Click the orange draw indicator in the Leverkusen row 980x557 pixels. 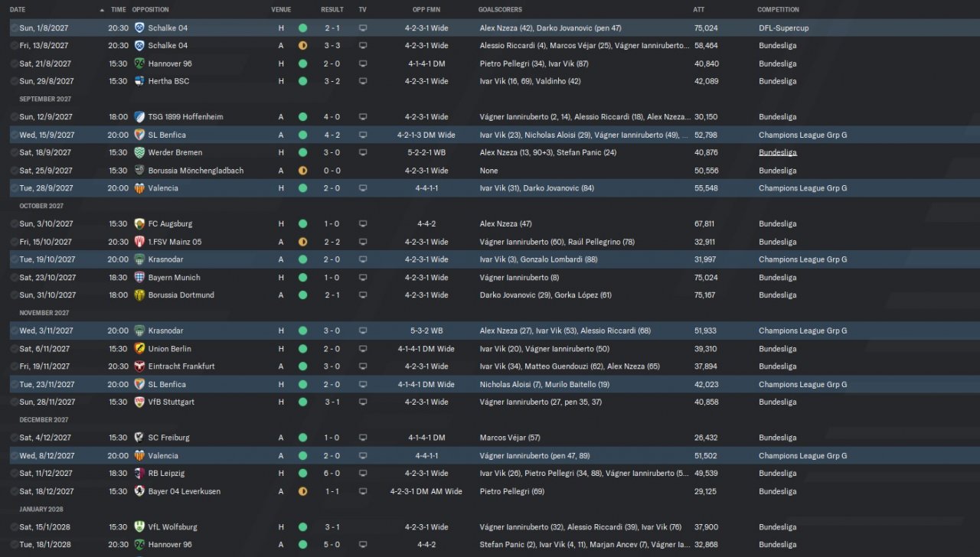(303, 491)
